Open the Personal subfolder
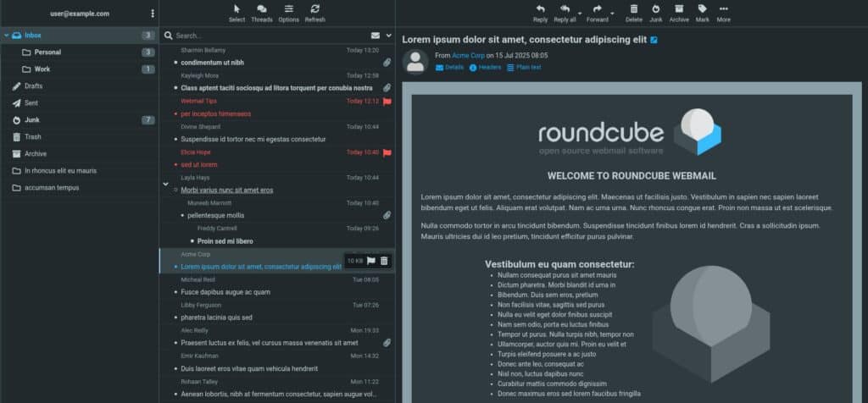 [80, 52]
